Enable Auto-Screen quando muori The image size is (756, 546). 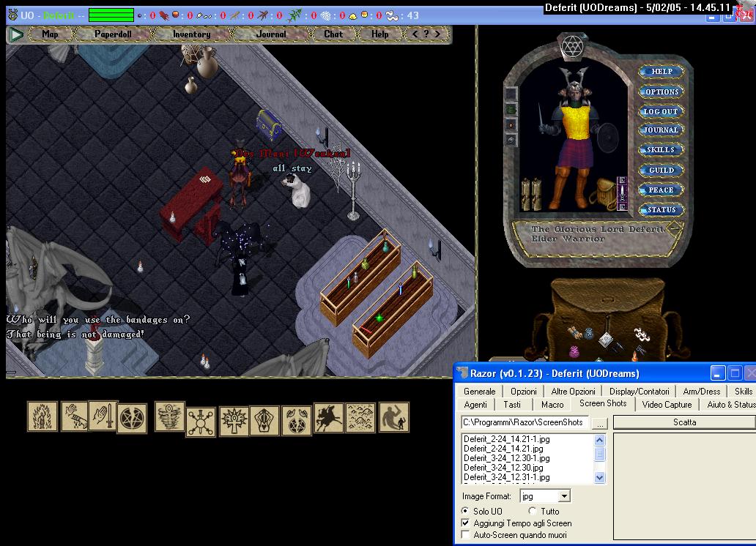point(465,535)
